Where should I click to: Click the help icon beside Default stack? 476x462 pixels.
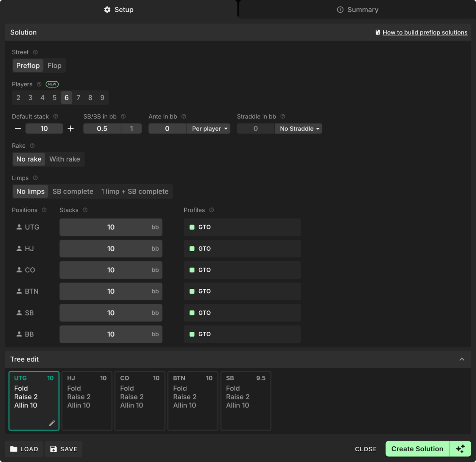coord(56,117)
